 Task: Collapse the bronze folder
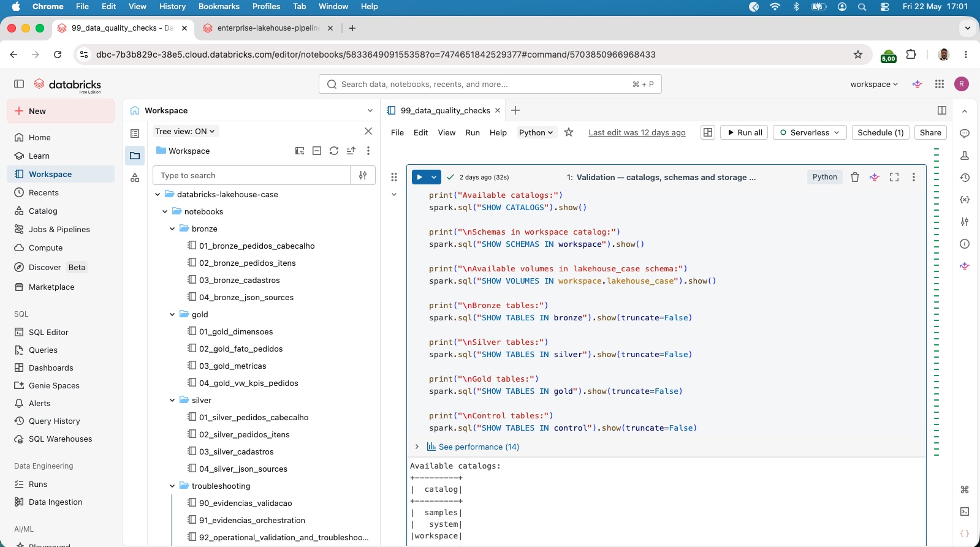point(172,228)
